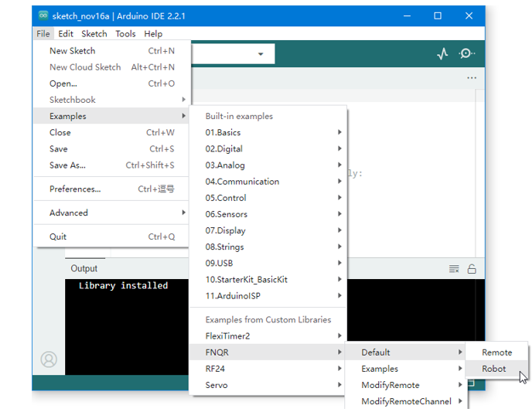
Task: Open the board selector dropdown arrow
Action: 261,54
